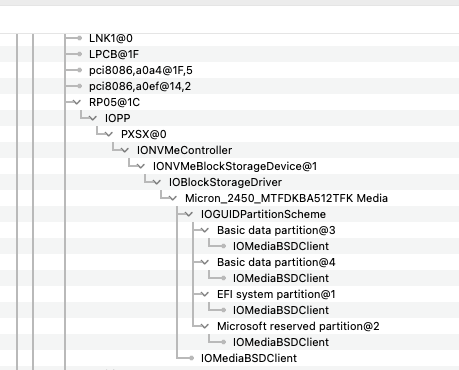Select IOMediaBSDClient directly under Micron Media
The height and width of the screenshot is (370, 459).
[x=249, y=358]
